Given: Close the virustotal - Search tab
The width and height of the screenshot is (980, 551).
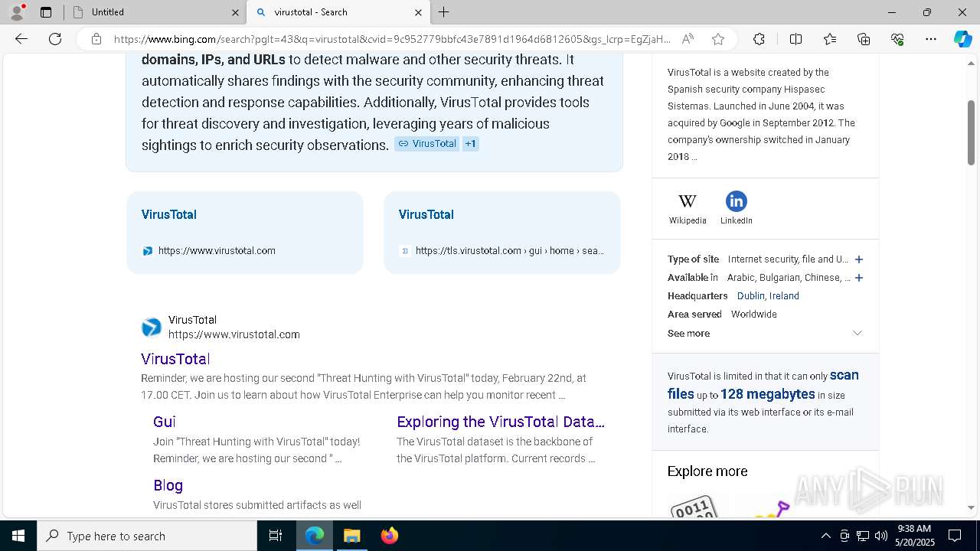Looking at the screenshot, I should tap(418, 12).
